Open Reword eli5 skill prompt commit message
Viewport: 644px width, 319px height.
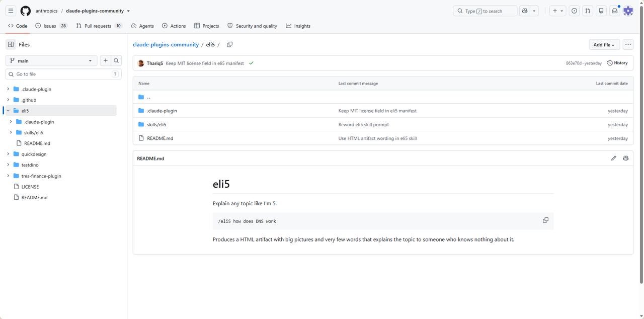click(x=363, y=124)
